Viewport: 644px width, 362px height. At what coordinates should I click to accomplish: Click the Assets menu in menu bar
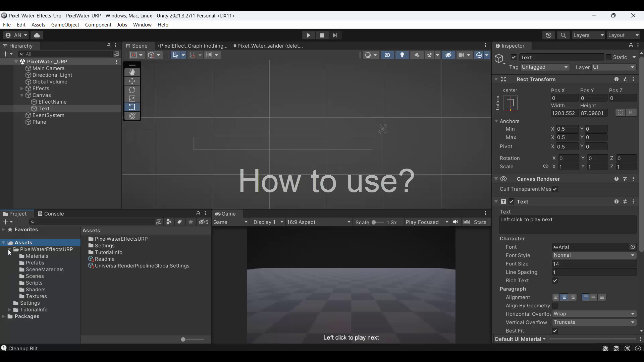[x=38, y=24]
